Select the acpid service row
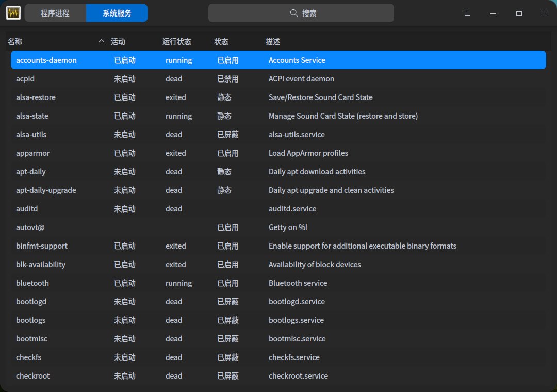Viewport: 557px width, 392px height. coord(25,79)
